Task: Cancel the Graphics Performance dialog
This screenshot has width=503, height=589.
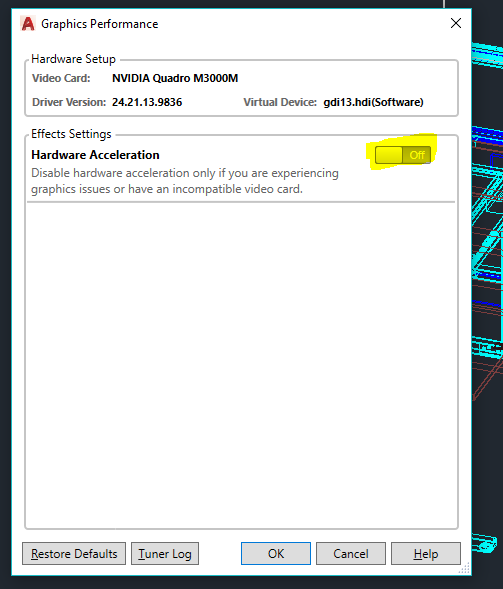Action: tap(351, 554)
